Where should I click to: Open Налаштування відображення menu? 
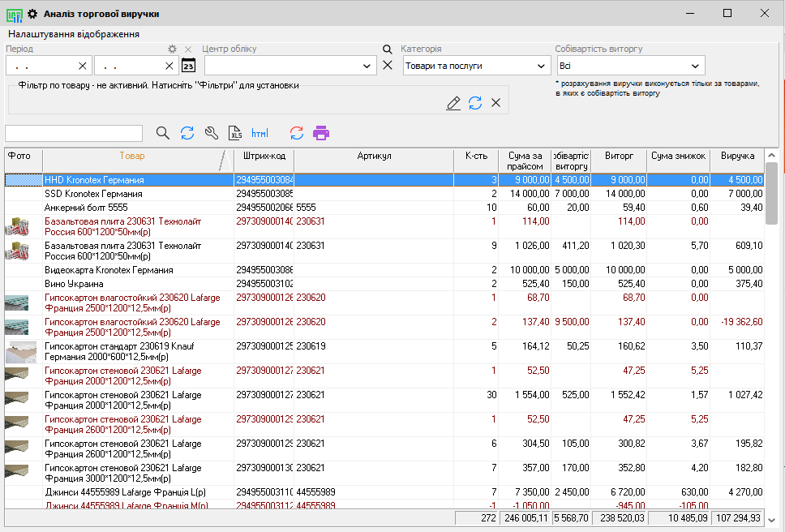(74, 34)
